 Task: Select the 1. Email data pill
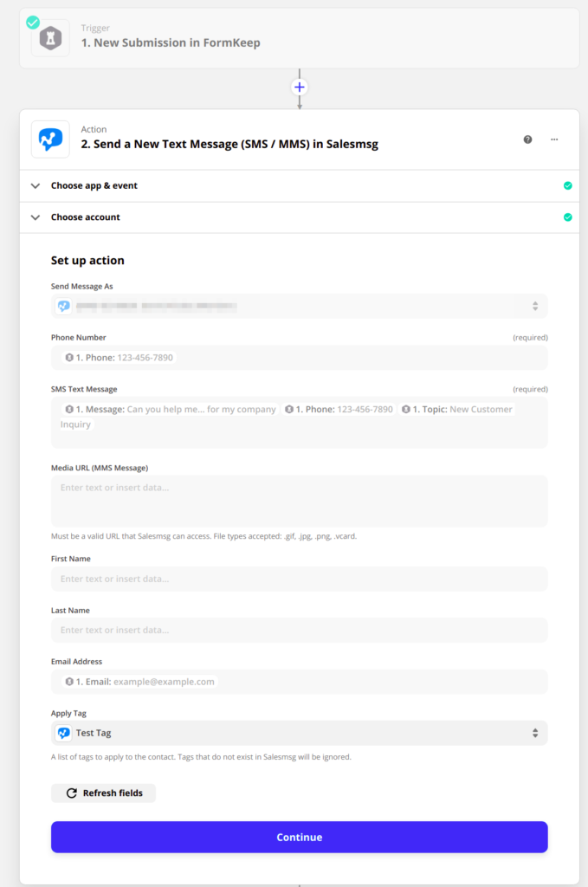click(x=139, y=682)
